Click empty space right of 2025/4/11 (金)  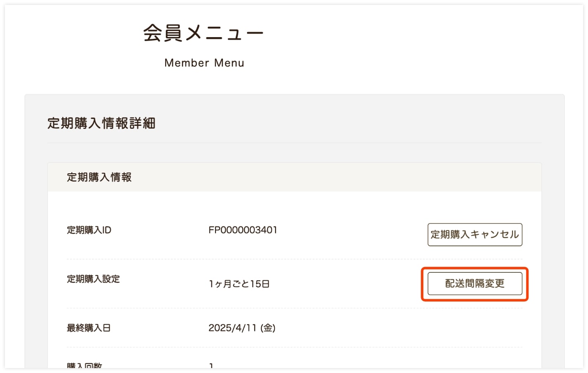tap(396, 328)
